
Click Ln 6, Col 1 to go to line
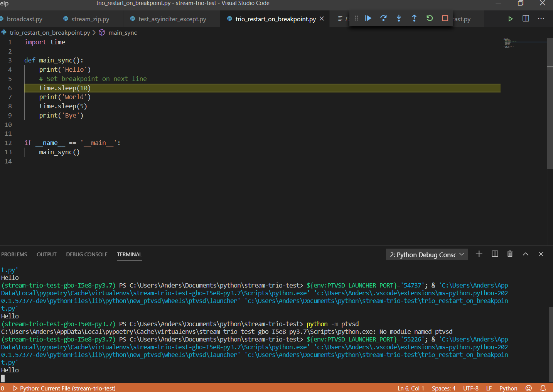coord(410,388)
